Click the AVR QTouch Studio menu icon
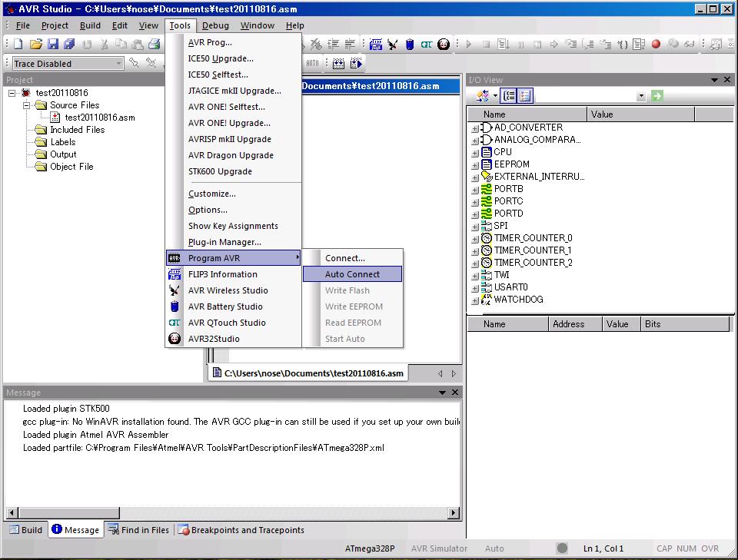Viewport: 738px width, 560px height. pos(175,323)
